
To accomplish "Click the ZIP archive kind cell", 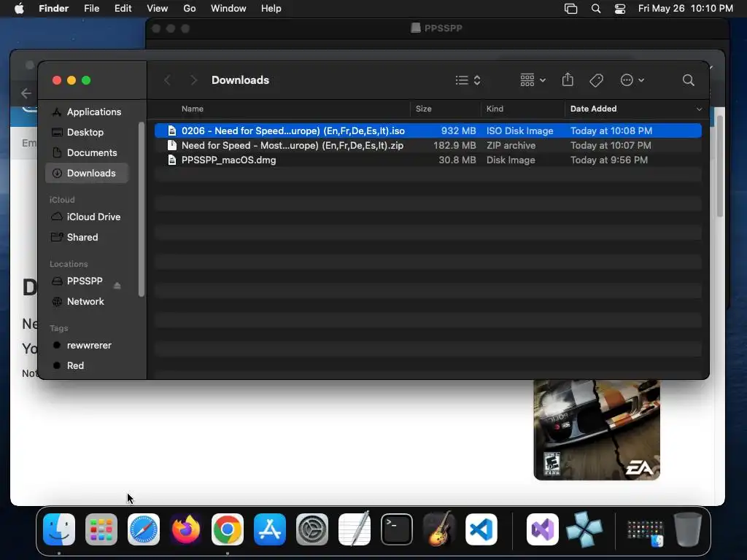I will coord(511,145).
